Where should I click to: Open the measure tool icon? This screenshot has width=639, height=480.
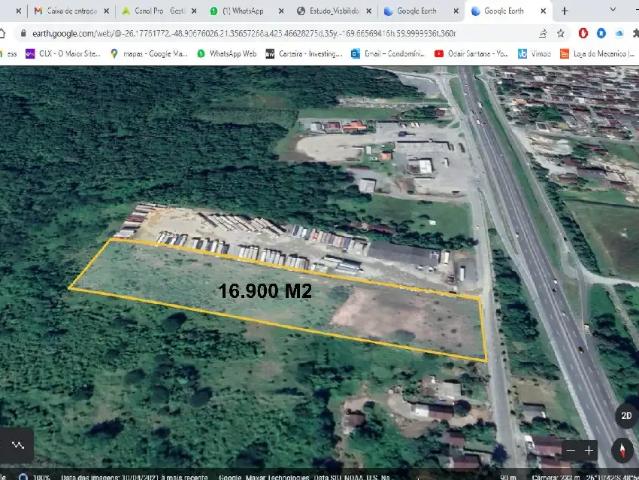pyautogui.click(x=18, y=445)
